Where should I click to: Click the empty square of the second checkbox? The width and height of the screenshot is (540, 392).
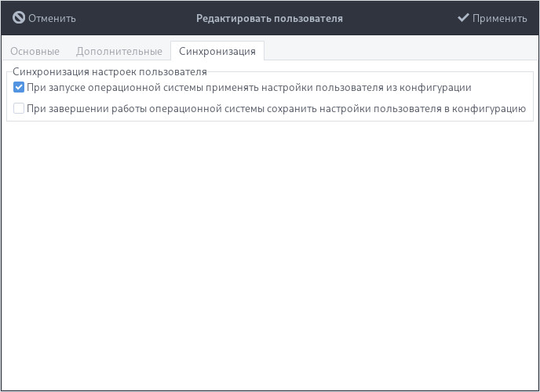click(x=19, y=109)
